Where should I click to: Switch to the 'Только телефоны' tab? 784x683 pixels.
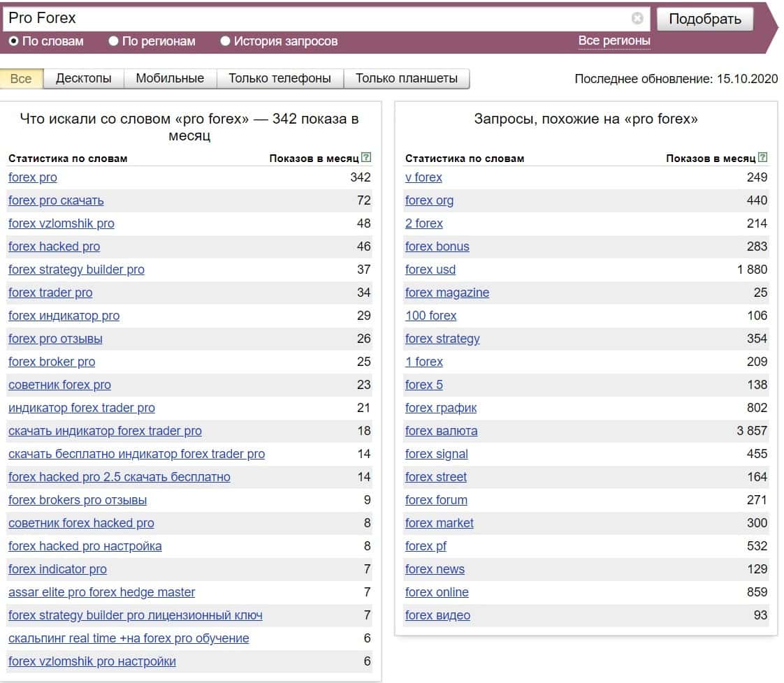pyautogui.click(x=280, y=78)
